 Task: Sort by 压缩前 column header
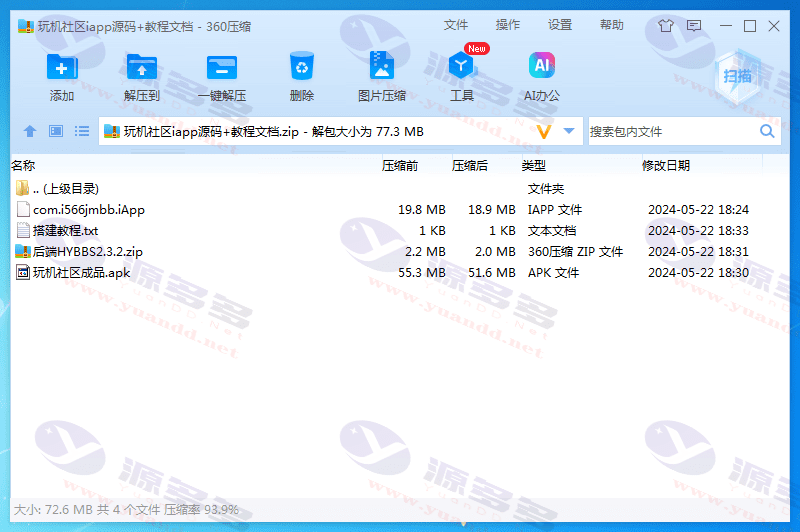[400, 165]
